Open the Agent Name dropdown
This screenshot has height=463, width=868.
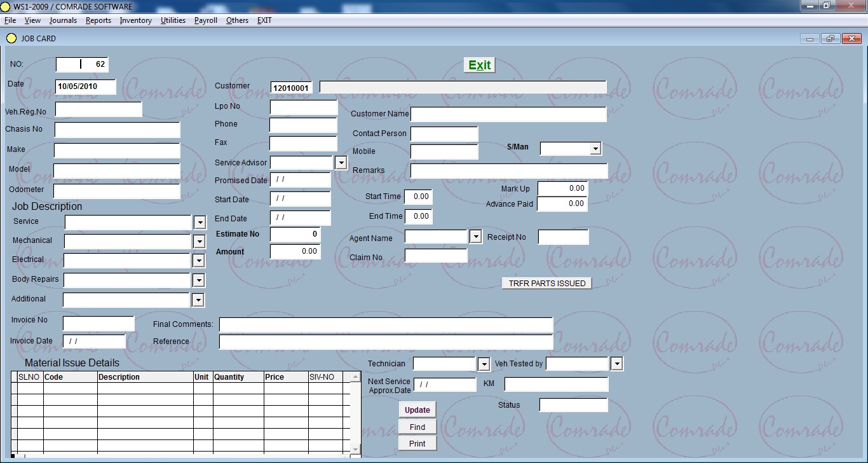(x=476, y=237)
